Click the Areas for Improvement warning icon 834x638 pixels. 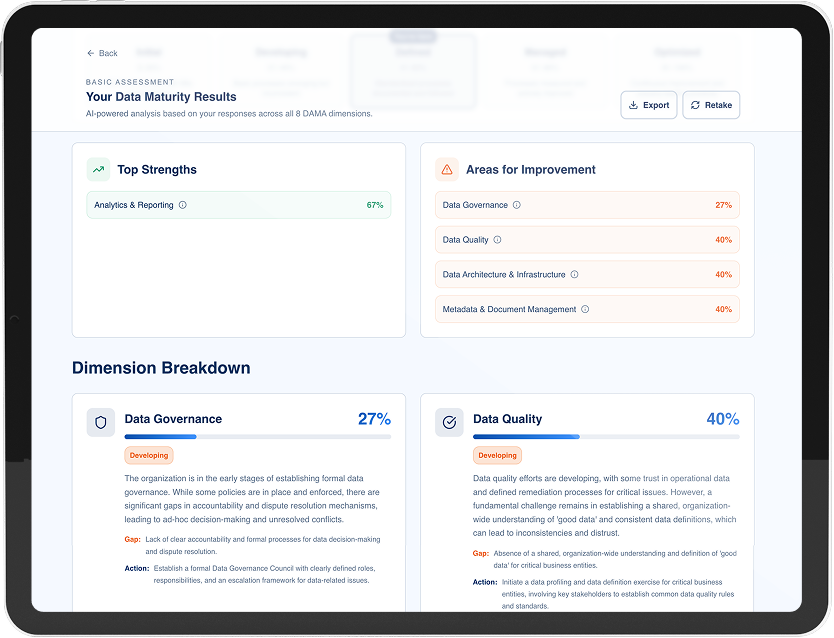pos(447,170)
